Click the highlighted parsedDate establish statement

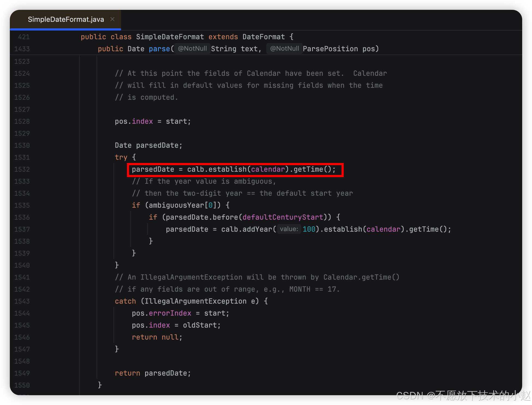(234, 170)
